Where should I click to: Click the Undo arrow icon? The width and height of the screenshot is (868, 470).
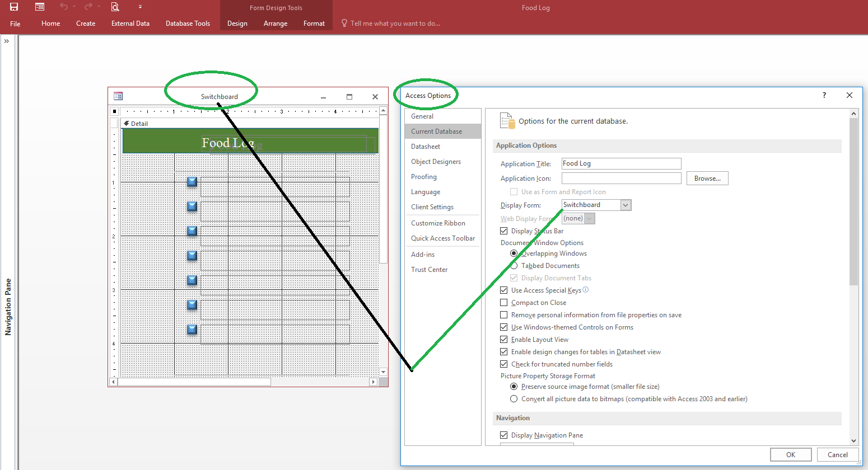tap(64, 7)
